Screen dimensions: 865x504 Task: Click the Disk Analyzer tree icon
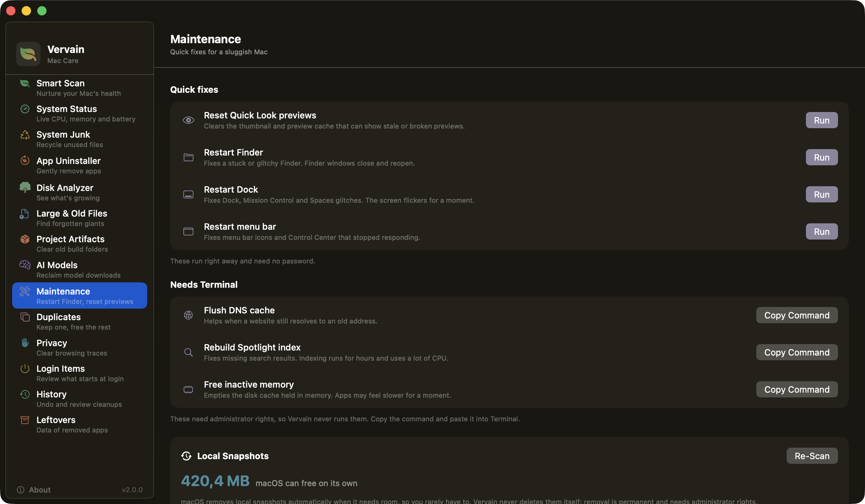[x=25, y=187]
